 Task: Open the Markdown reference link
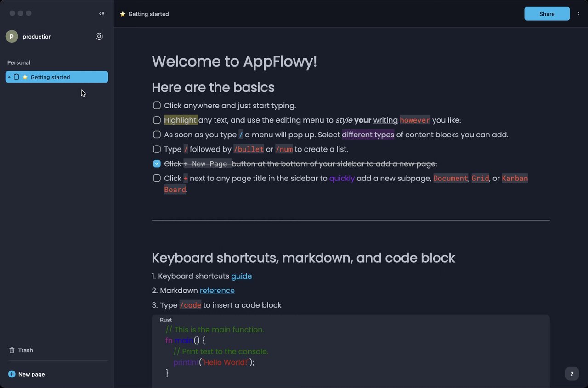(x=217, y=291)
